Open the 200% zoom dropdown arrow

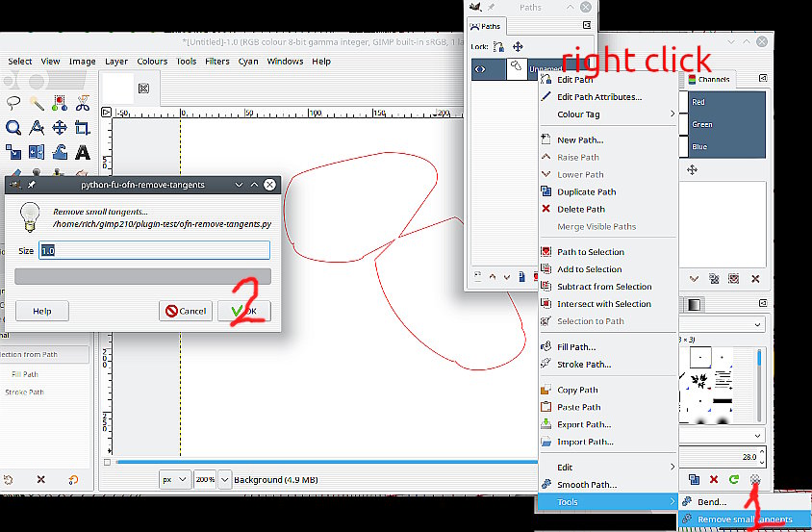point(225,480)
